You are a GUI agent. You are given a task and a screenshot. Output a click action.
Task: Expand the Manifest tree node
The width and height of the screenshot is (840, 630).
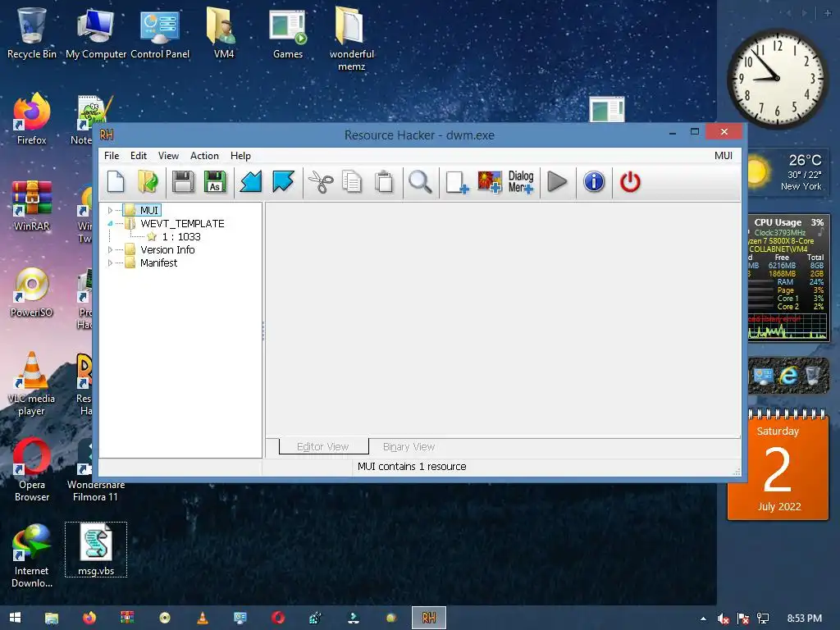coord(110,263)
